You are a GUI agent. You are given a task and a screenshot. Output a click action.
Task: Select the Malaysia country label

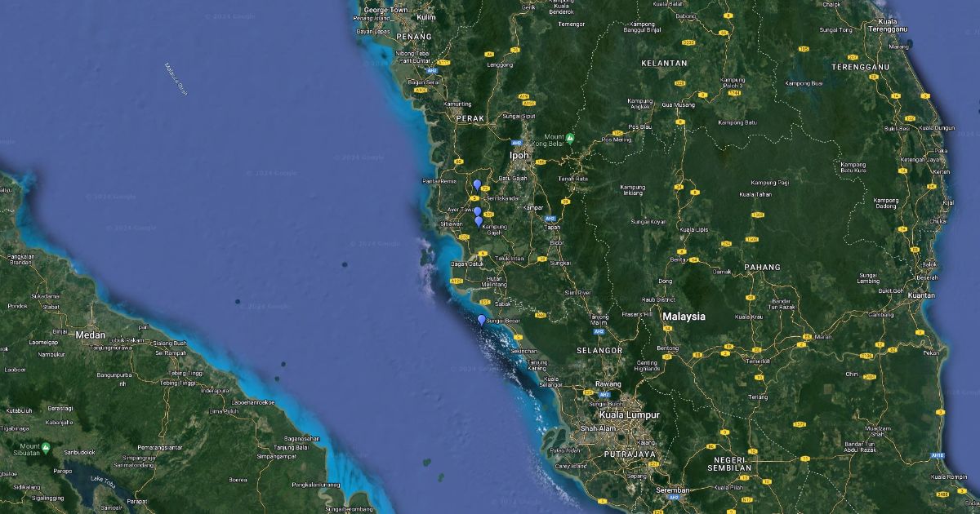click(x=684, y=317)
